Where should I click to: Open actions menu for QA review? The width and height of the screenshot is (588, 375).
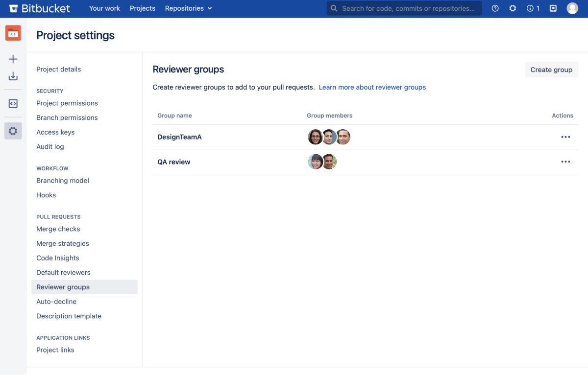565,162
